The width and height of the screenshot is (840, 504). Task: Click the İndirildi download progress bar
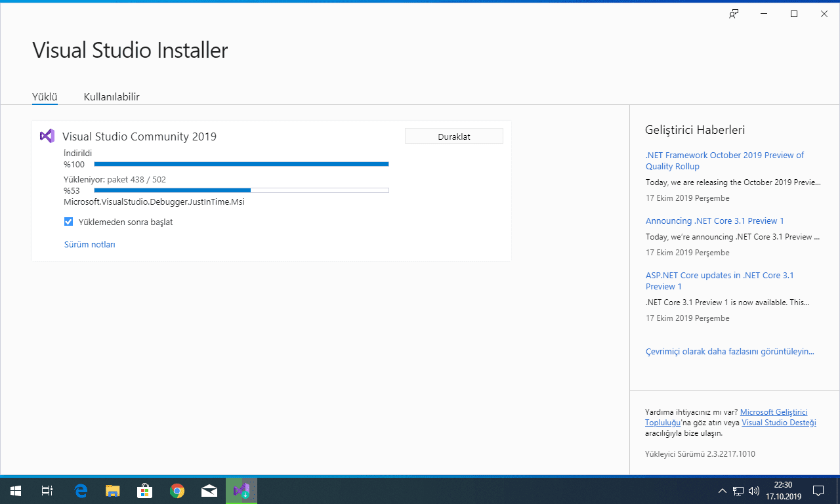[241, 164]
